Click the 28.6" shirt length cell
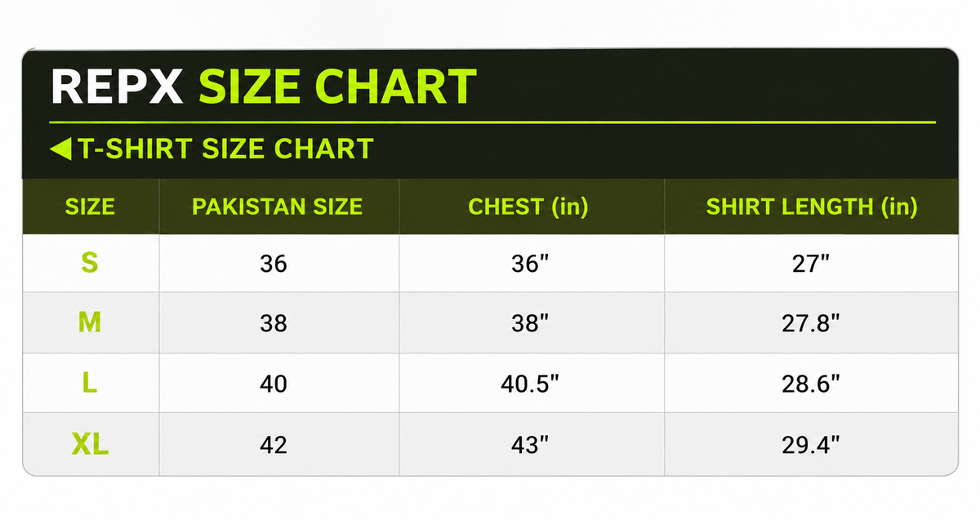Viewport: 980px width, 520px height. pos(811,383)
